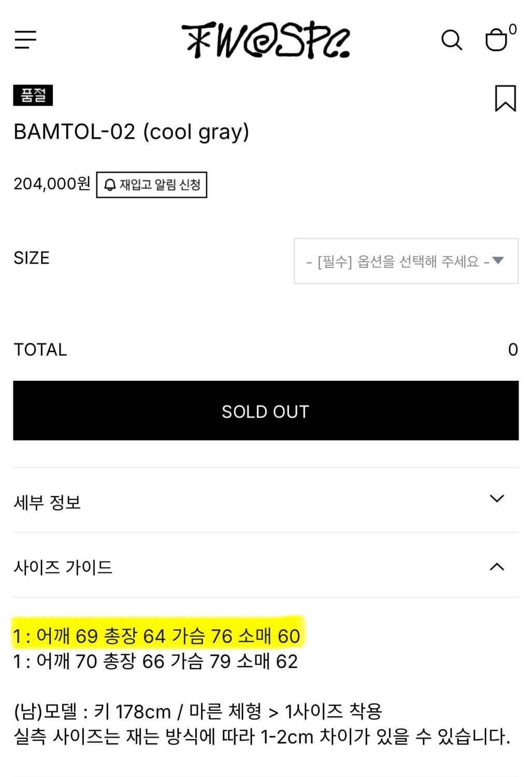Open the shopping cart showing 0 items
Viewport: 532px width, 777px height.
(497, 39)
